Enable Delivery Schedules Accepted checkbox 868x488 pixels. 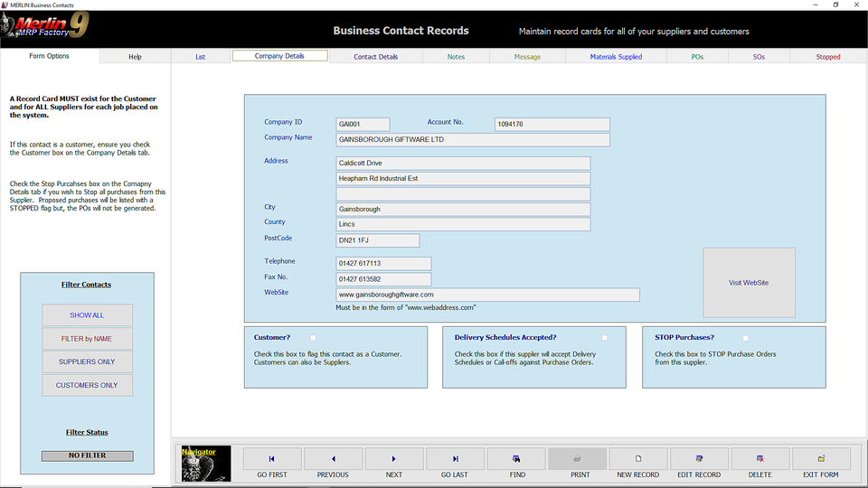604,338
